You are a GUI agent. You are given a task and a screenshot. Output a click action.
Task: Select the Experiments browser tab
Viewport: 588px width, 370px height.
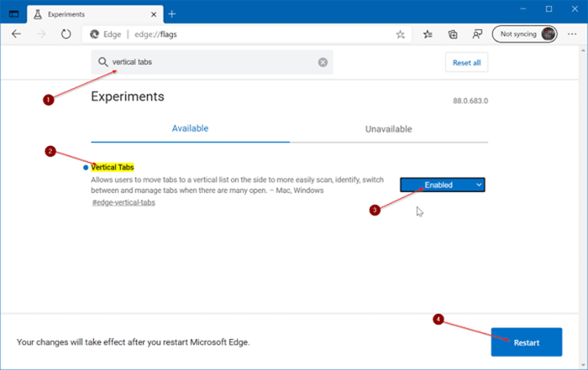coord(95,14)
